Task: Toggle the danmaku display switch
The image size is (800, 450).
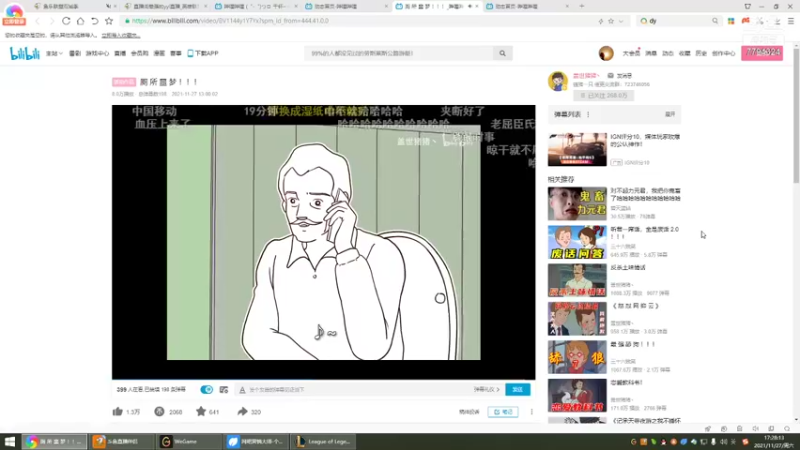Action: point(207,389)
